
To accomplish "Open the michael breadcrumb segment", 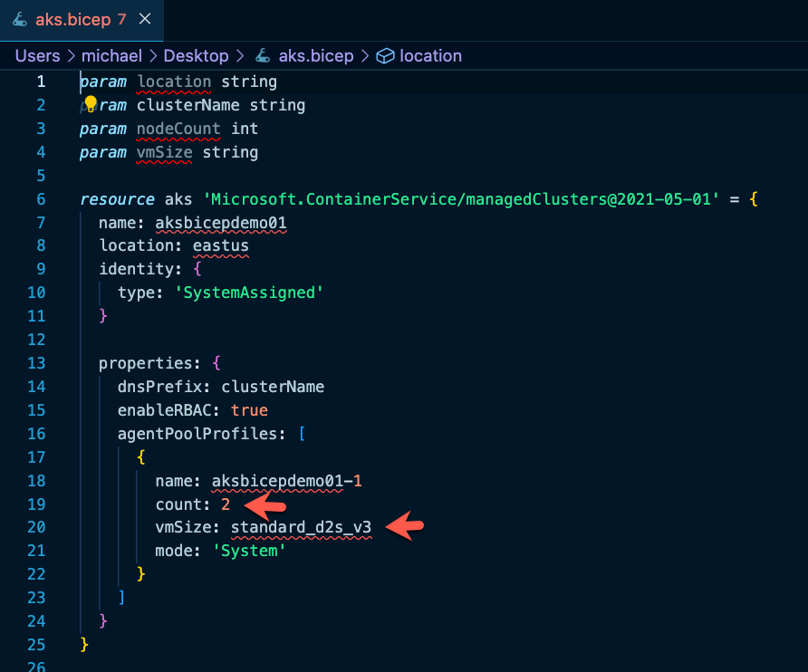I will pyautogui.click(x=111, y=55).
